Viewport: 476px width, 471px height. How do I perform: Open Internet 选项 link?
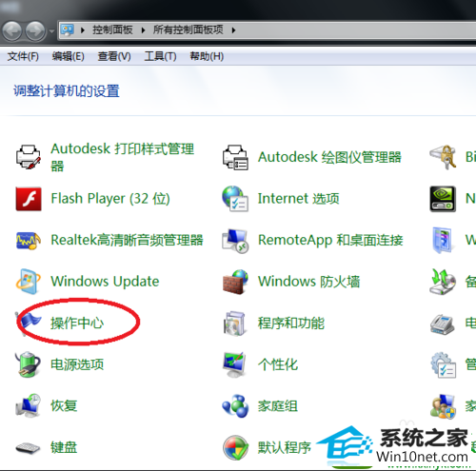299,199
